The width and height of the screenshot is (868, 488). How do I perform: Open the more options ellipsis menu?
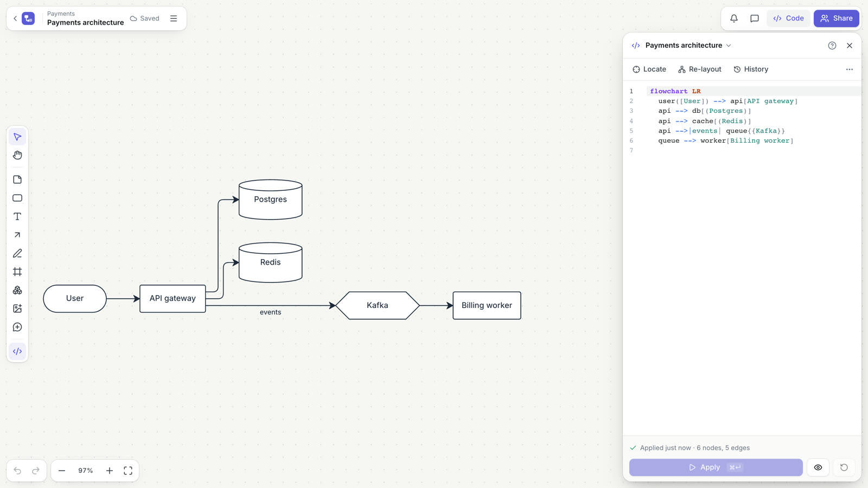[850, 69]
